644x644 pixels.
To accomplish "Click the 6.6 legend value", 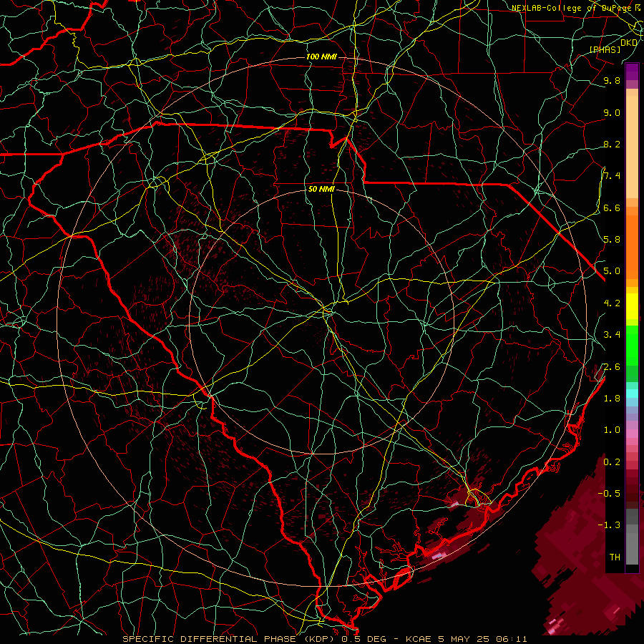I will click(612, 208).
